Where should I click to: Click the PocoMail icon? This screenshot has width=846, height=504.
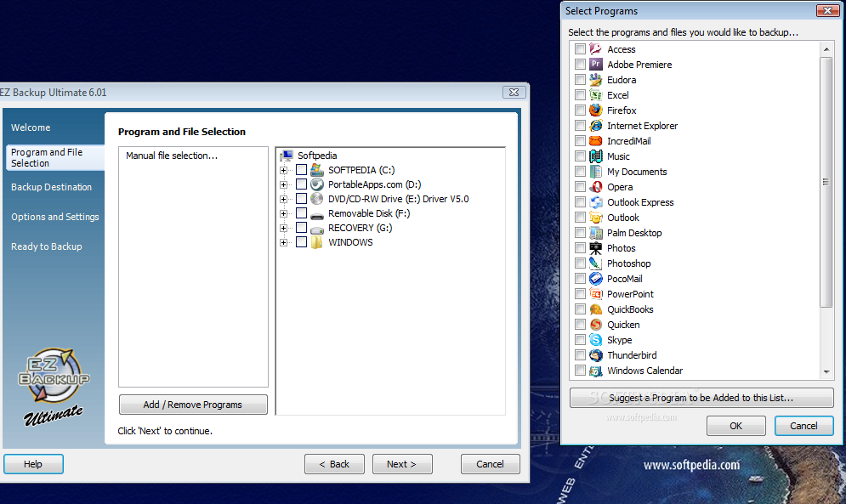click(x=596, y=279)
